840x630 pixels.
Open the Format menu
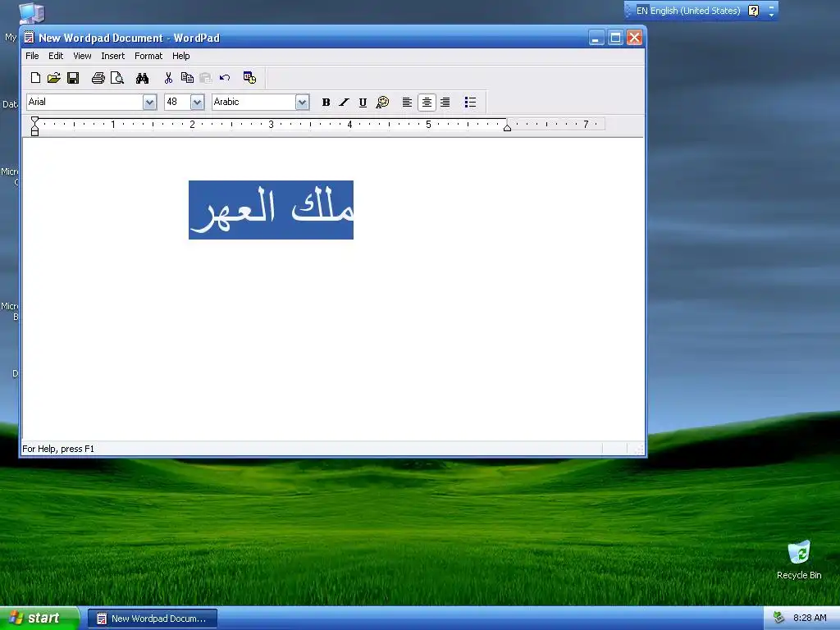tap(148, 56)
